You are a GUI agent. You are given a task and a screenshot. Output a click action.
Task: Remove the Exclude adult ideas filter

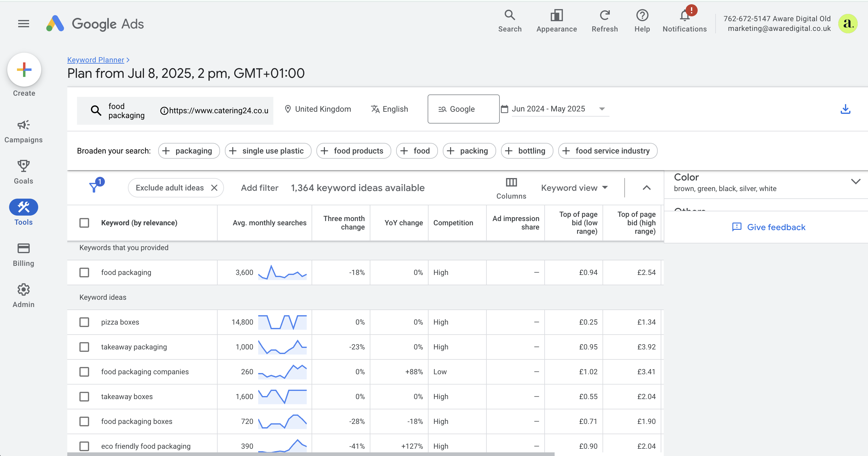pyautogui.click(x=214, y=188)
